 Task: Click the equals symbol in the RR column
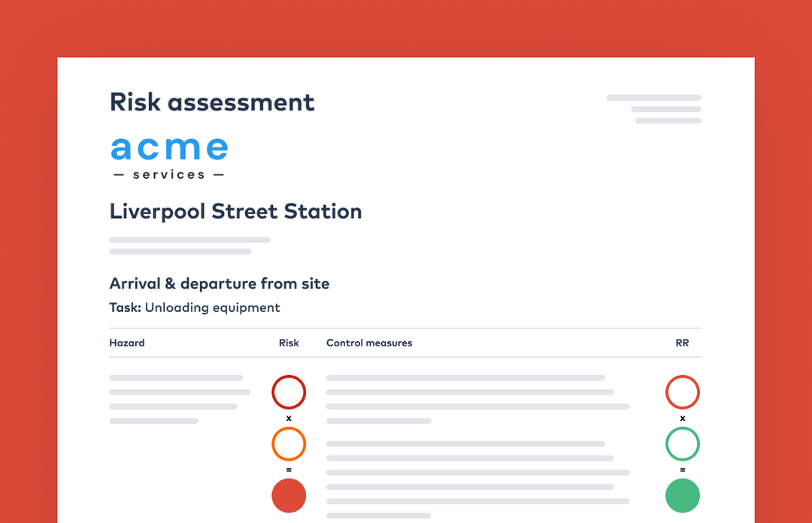pyautogui.click(x=683, y=470)
